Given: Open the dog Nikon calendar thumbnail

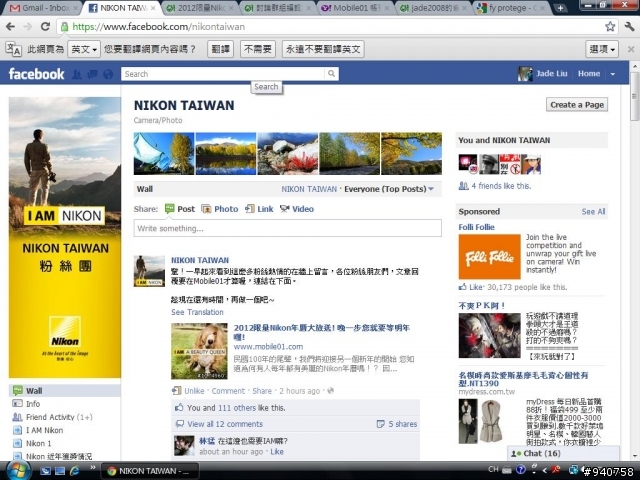Looking at the screenshot, I should click(x=199, y=351).
